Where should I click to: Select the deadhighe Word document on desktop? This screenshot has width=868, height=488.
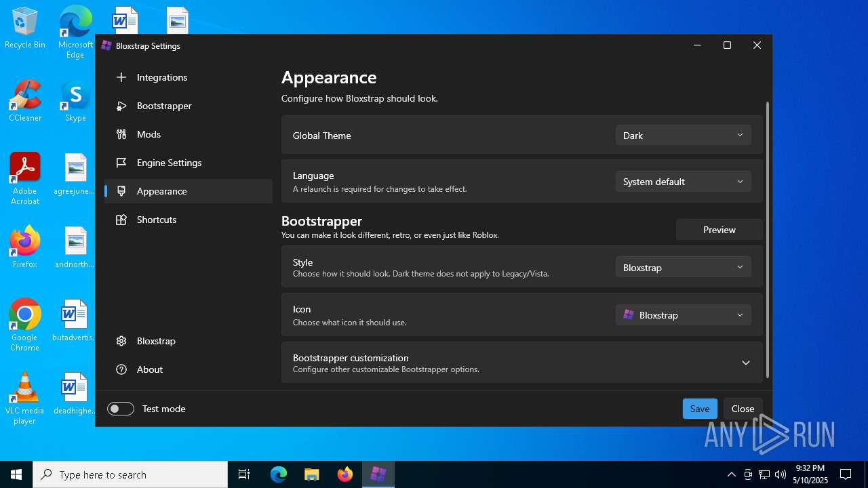(75, 394)
